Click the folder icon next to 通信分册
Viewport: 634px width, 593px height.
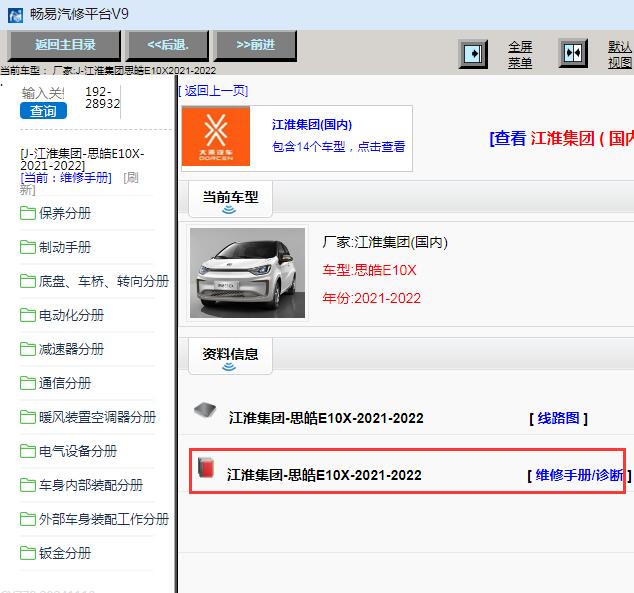(x=27, y=383)
